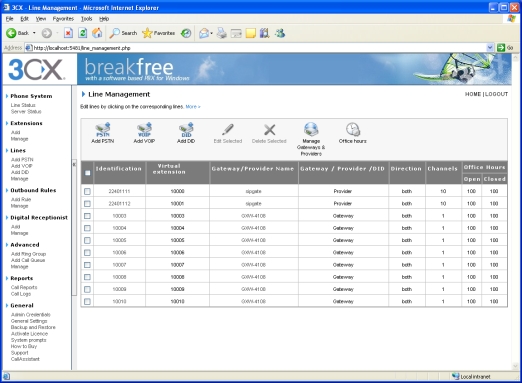Screen dimensions: 522x383
Task: Select the checkbox for line 10004
Action: tap(87, 228)
